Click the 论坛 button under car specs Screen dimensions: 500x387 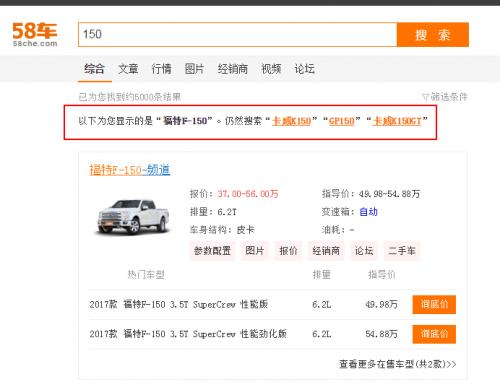click(x=364, y=251)
